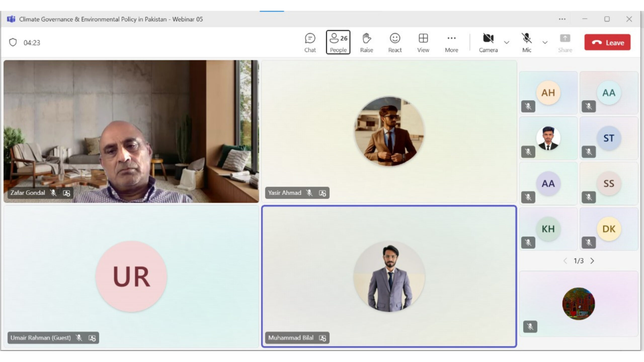Turn on the Camera
The height and width of the screenshot is (362, 644).
pos(488,42)
